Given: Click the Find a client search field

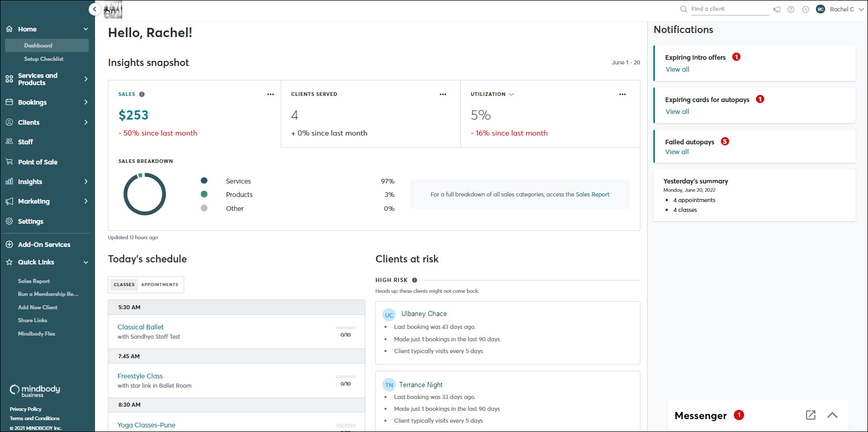Looking at the screenshot, I should tap(730, 9).
